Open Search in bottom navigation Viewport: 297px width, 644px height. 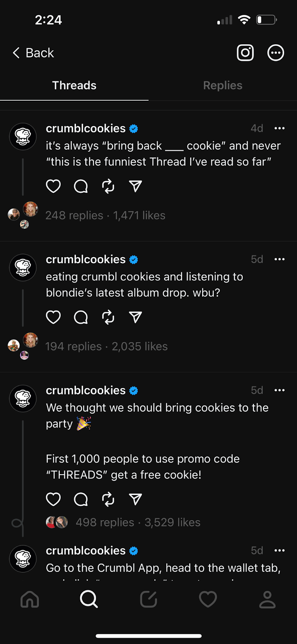click(89, 599)
